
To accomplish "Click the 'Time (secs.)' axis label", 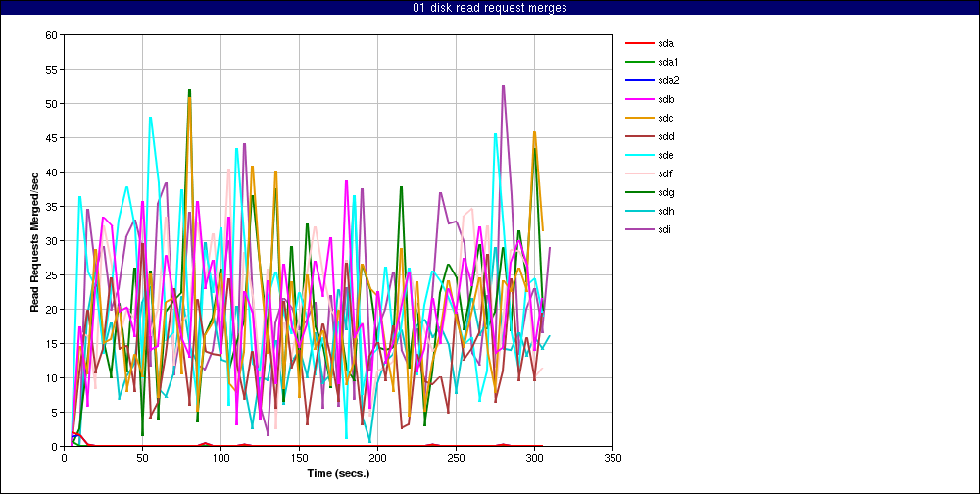I will (338, 474).
